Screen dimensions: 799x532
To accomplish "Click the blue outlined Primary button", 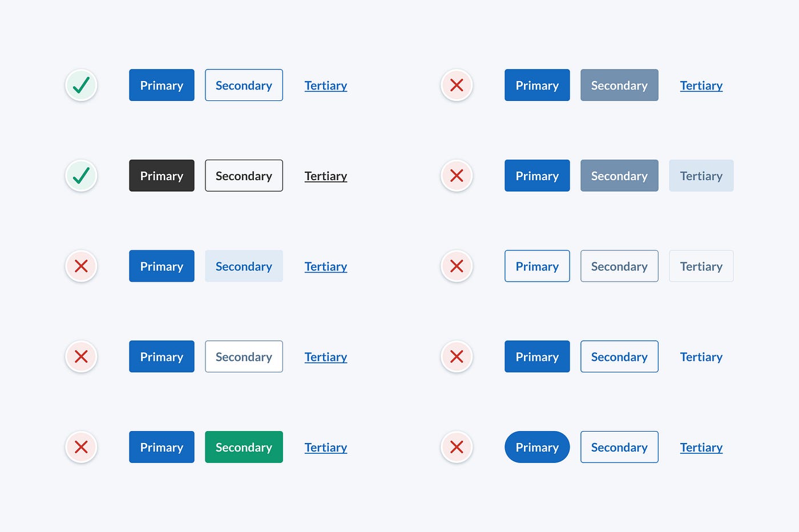I will coord(537,266).
